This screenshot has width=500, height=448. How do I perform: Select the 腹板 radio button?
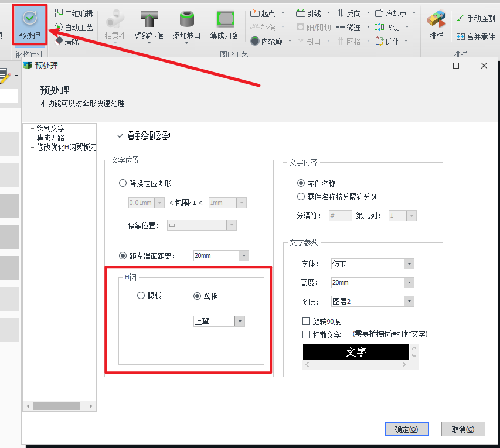pos(141,296)
